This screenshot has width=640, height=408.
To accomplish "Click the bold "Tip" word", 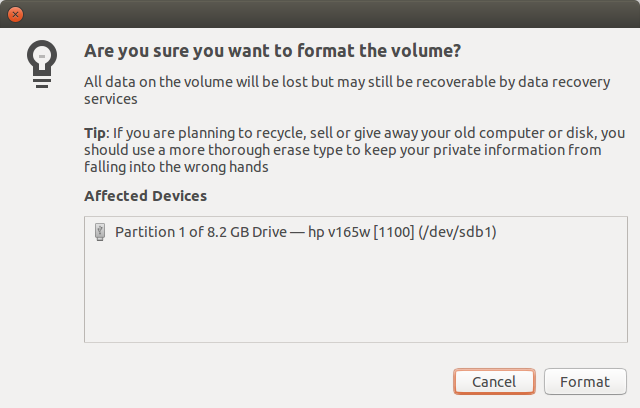I will 96,133.
